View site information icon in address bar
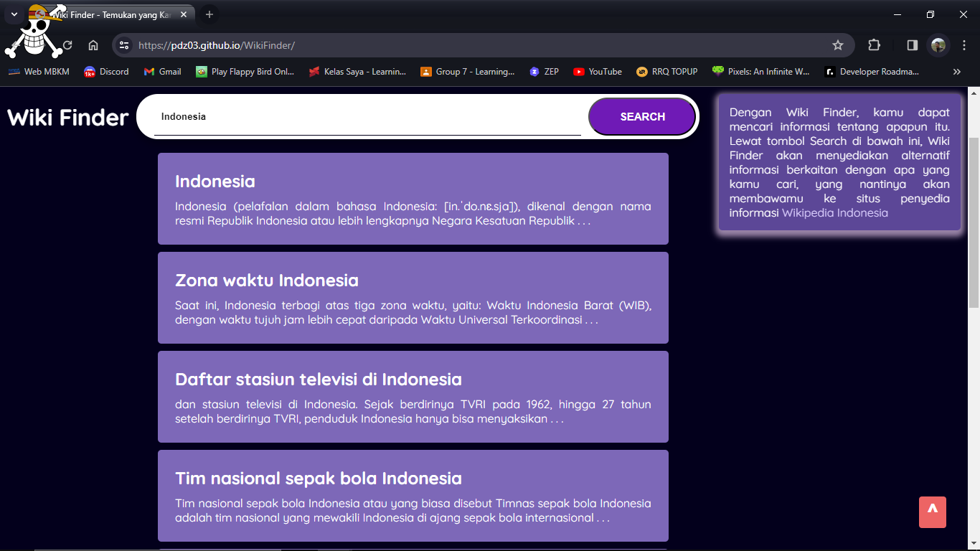The image size is (980, 551). [125, 45]
